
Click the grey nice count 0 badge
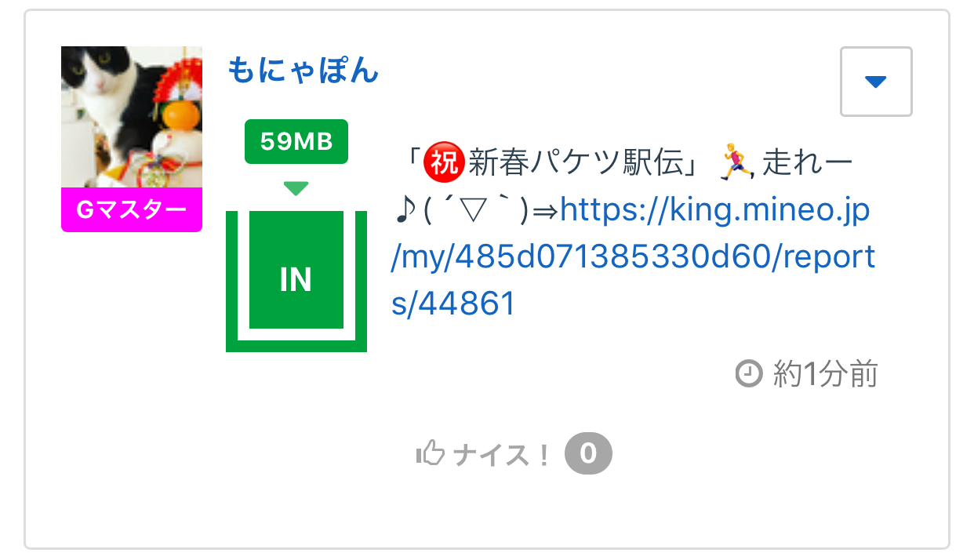[x=588, y=453]
